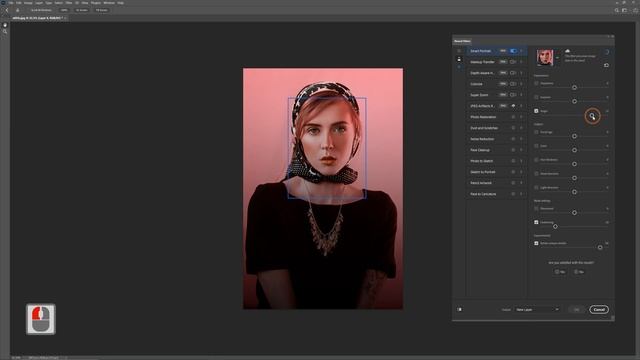Enable the Makeup Transfer filter toggle
This screenshot has height=360, width=640.
point(513,62)
